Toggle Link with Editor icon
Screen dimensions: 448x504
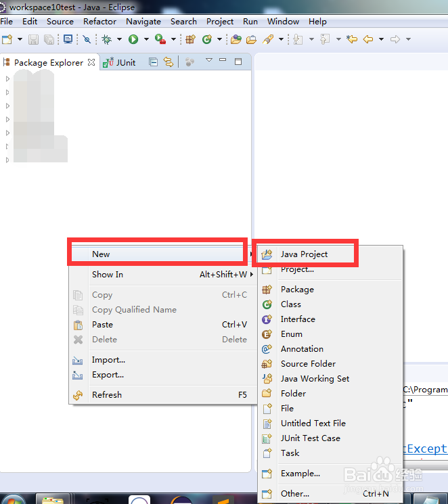pos(169,62)
